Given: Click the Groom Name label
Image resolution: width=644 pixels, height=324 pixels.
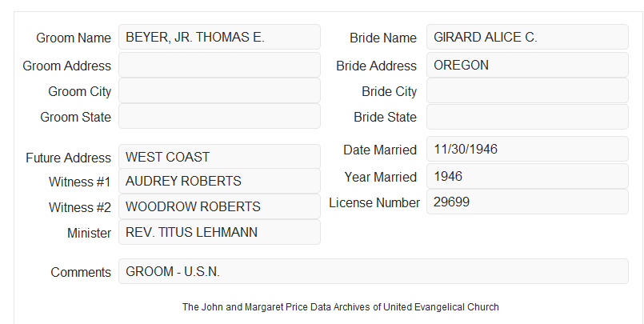Looking at the screenshot, I should coord(74,38).
